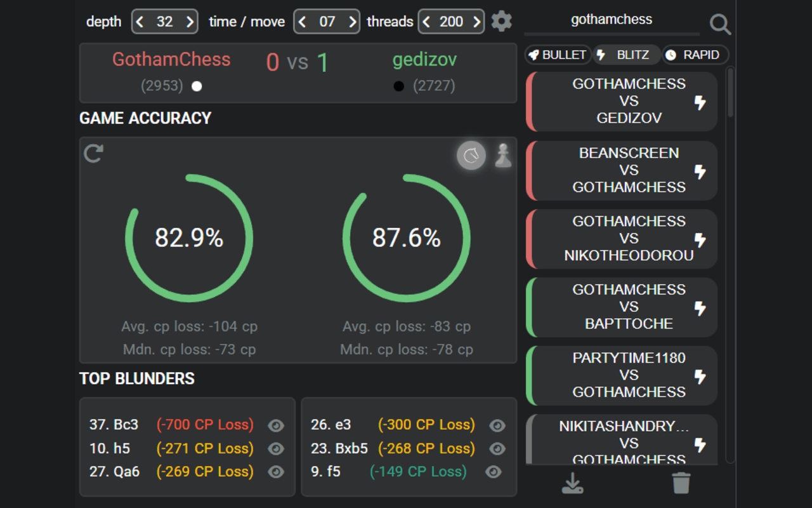Open the Nikitashandry vs GothamChess game

[x=622, y=439]
